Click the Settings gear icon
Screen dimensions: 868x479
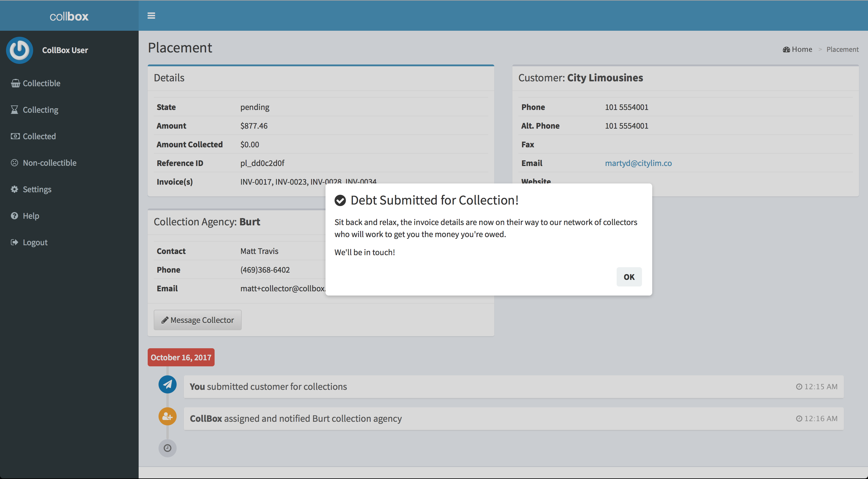point(14,189)
